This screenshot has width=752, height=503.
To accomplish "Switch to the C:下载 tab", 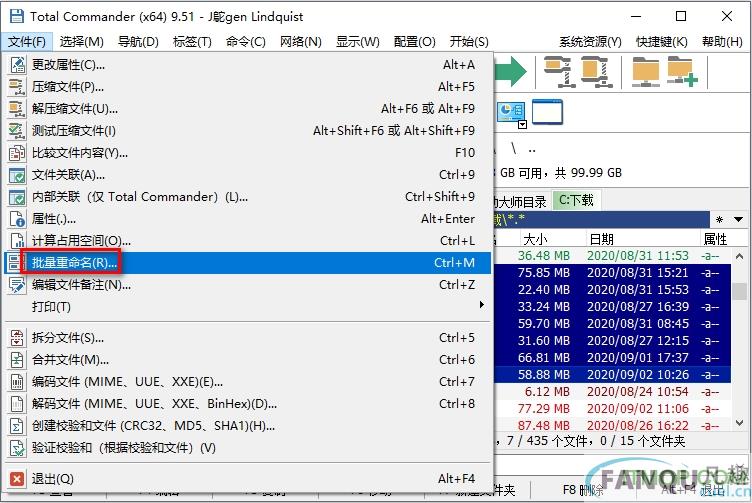I will point(576,200).
